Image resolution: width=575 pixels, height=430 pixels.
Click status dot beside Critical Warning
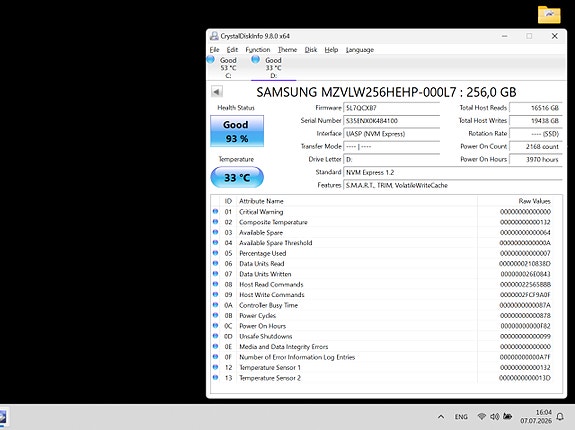point(215,211)
